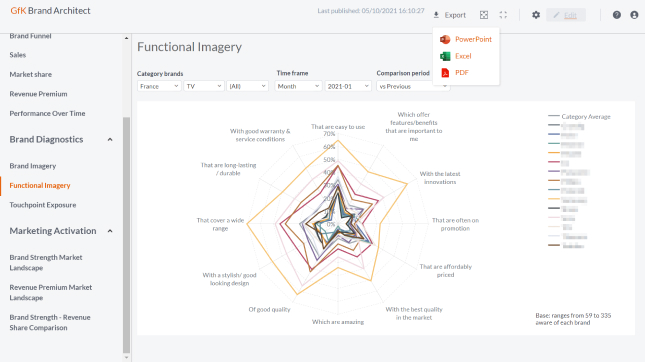
Task: Collapse the Brand Diagnostics section
Action: [x=110, y=140]
